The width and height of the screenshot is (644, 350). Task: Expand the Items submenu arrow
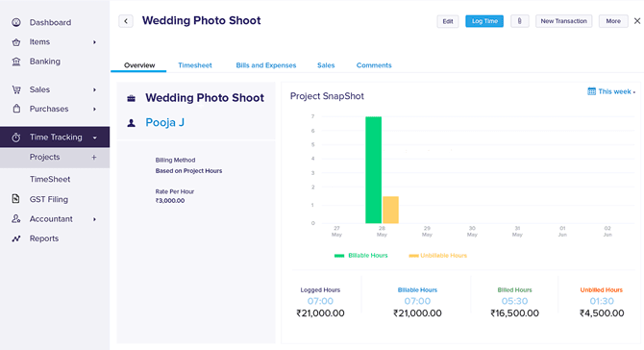point(94,42)
